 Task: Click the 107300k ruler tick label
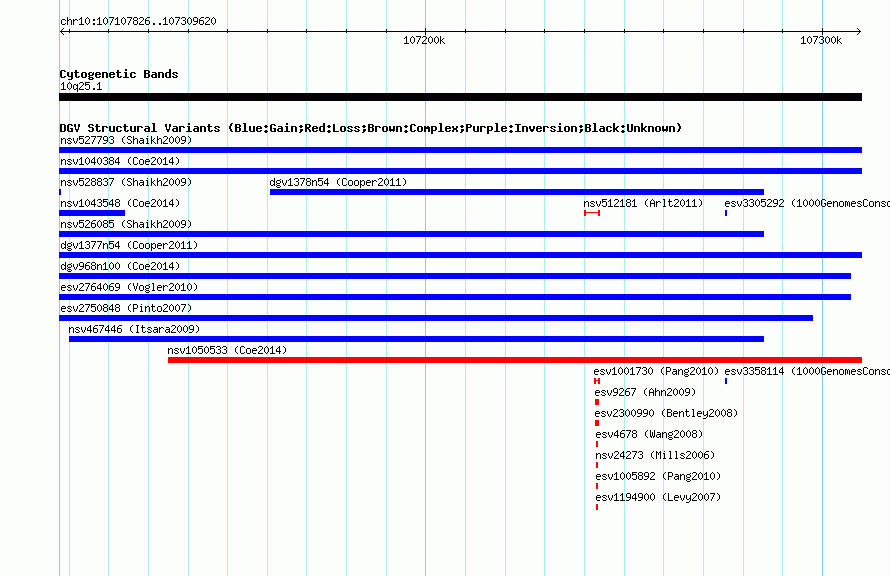coord(821,40)
